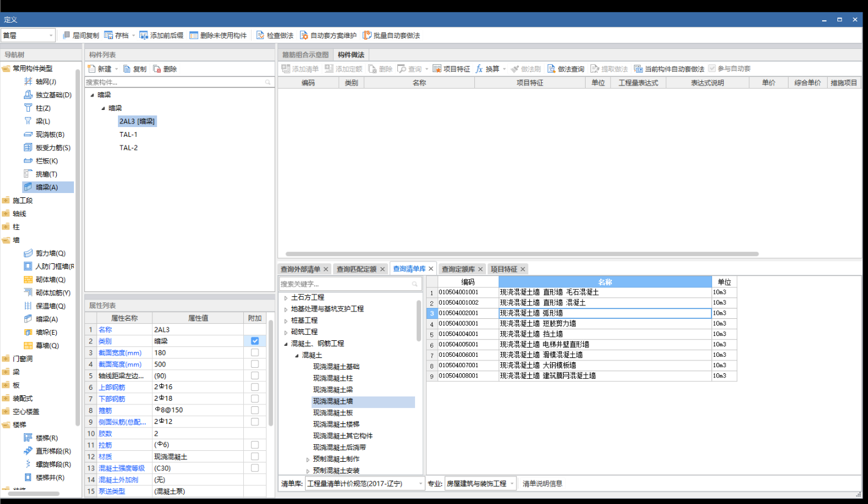868x504 pixels.
Task: Open the 首层 floor dropdown
Action: point(28,35)
